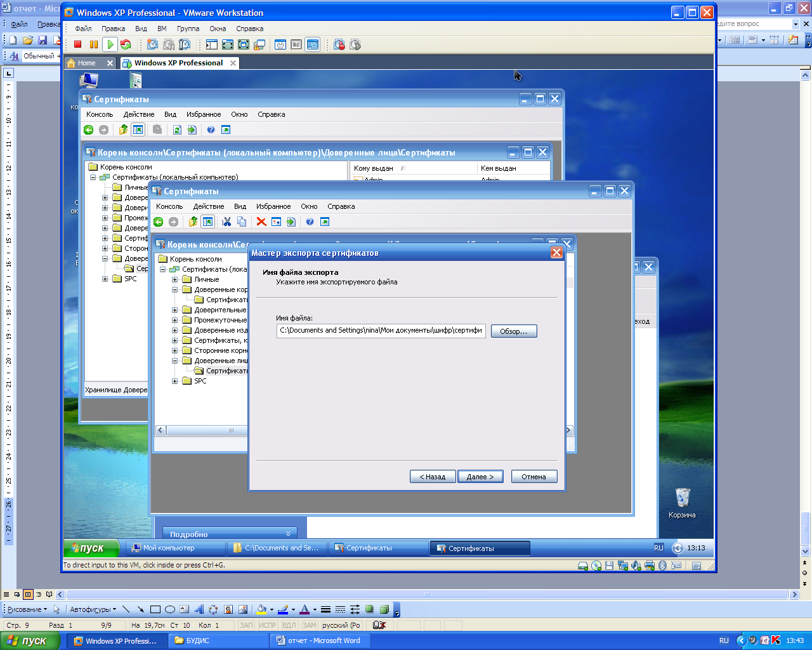The image size is (812, 650).
Task: Click the Suspend (pause) icon in VMware toolbar
Action: click(x=94, y=44)
